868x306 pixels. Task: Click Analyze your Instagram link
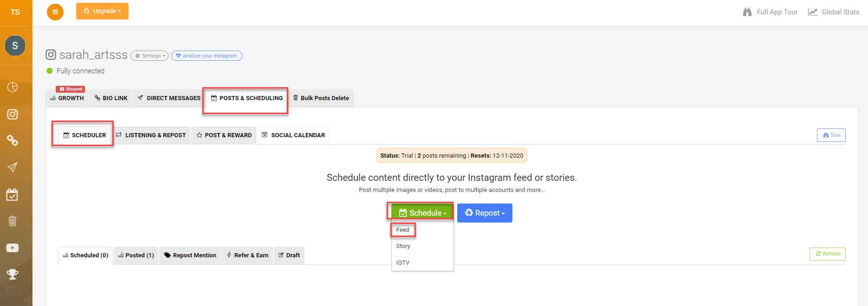[x=207, y=55]
